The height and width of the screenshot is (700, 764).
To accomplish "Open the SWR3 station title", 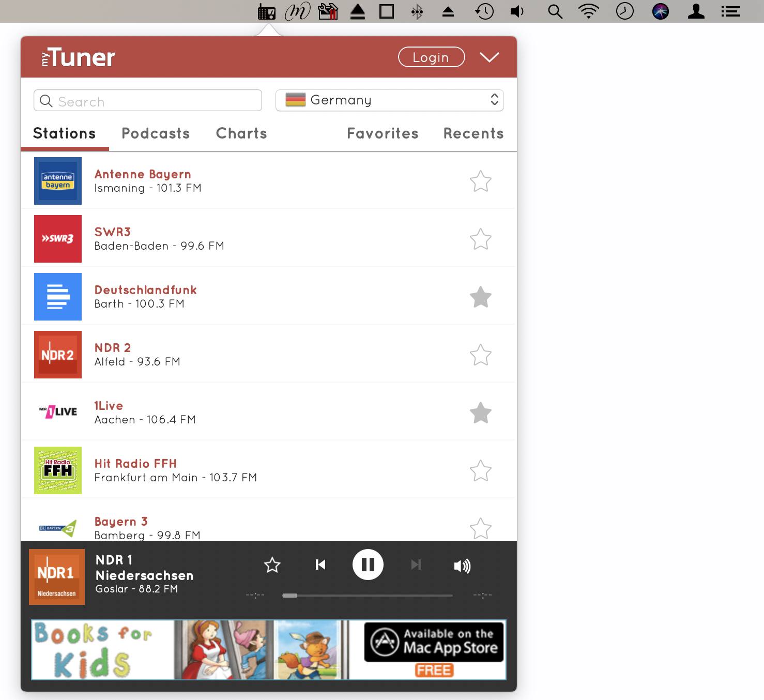I will tap(113, 232).
